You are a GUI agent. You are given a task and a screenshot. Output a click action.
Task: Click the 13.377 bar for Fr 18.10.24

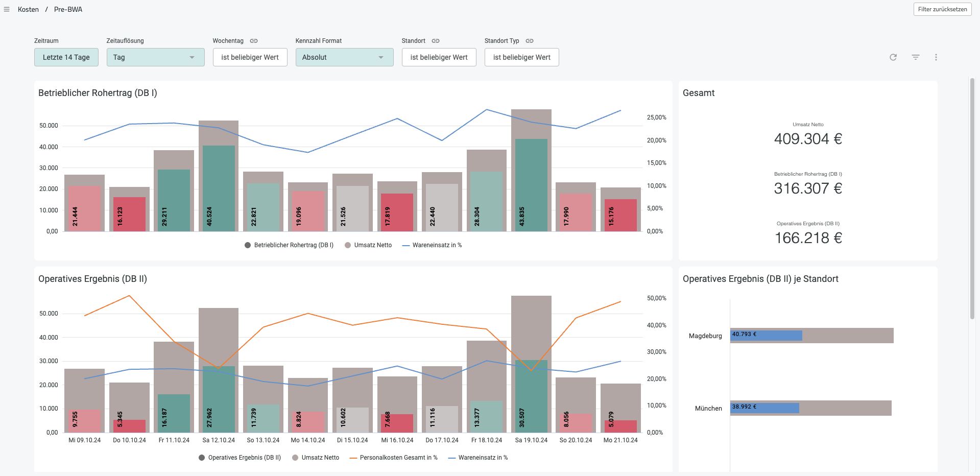tap(487, 417)
